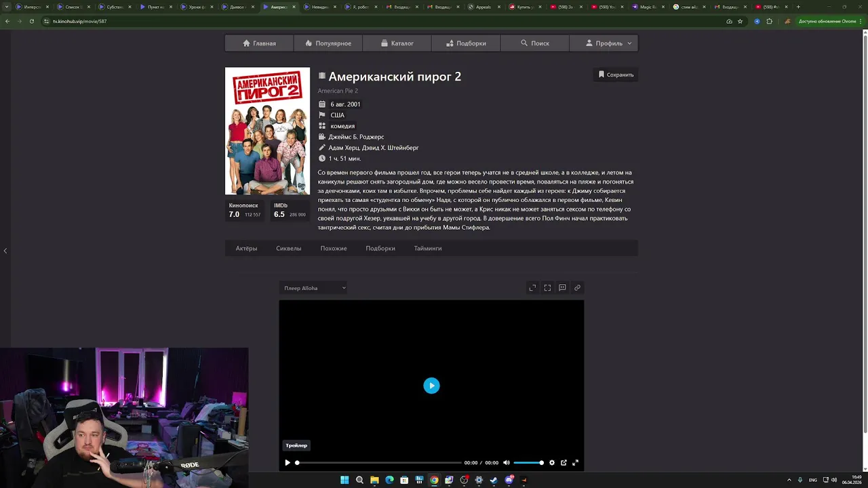Click the Трейлер badge in player
The width and height of the screenshot is (868, 488).
coord(296,445)
